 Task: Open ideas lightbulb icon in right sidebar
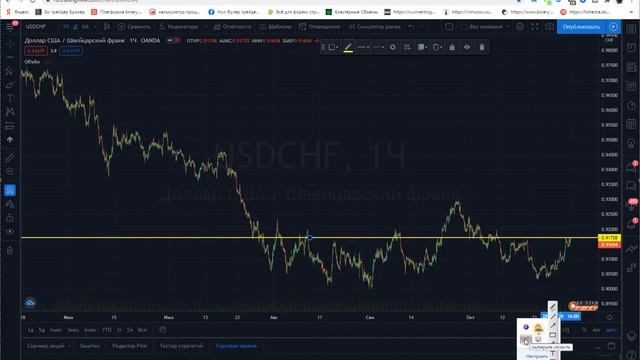[x=631, y=143]
